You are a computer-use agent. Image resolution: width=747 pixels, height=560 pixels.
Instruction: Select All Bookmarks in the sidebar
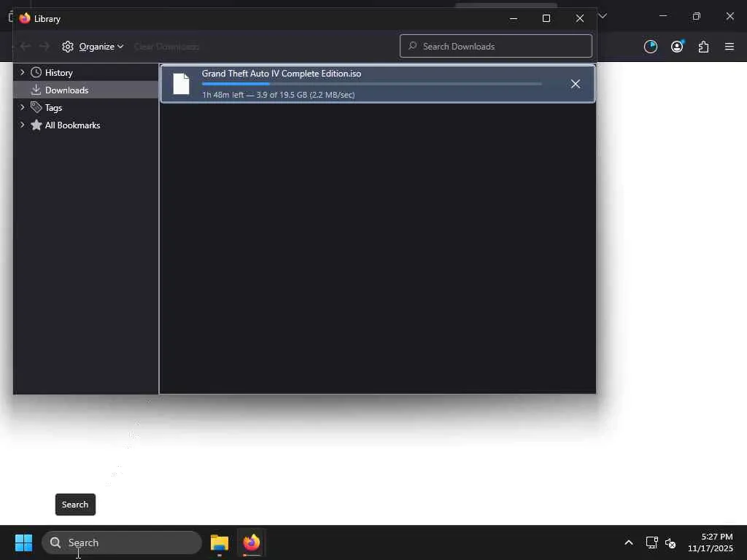72,125
